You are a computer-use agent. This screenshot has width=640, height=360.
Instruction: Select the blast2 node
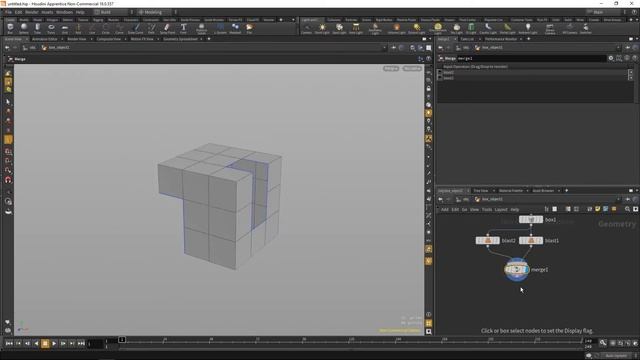click(x=487, y=240)
